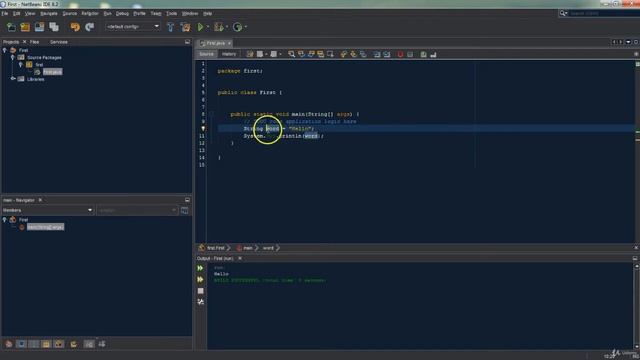
Task: Open the Profile Project dropdown arrow
Action: coord(246,27)
